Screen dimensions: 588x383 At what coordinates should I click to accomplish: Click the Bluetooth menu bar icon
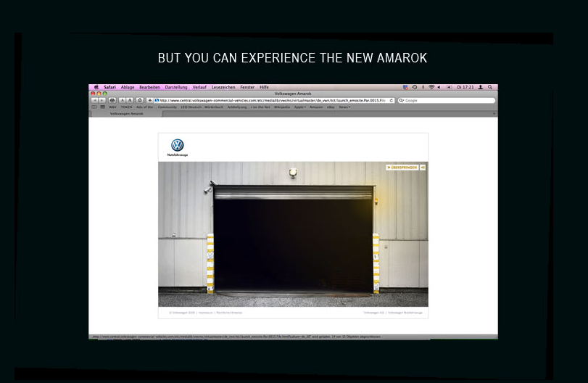(423, 87)
